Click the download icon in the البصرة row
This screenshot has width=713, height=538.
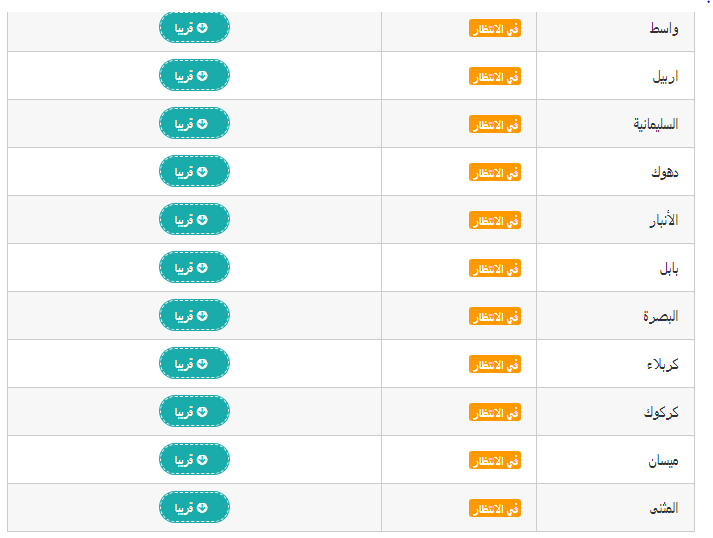point(202,316)
